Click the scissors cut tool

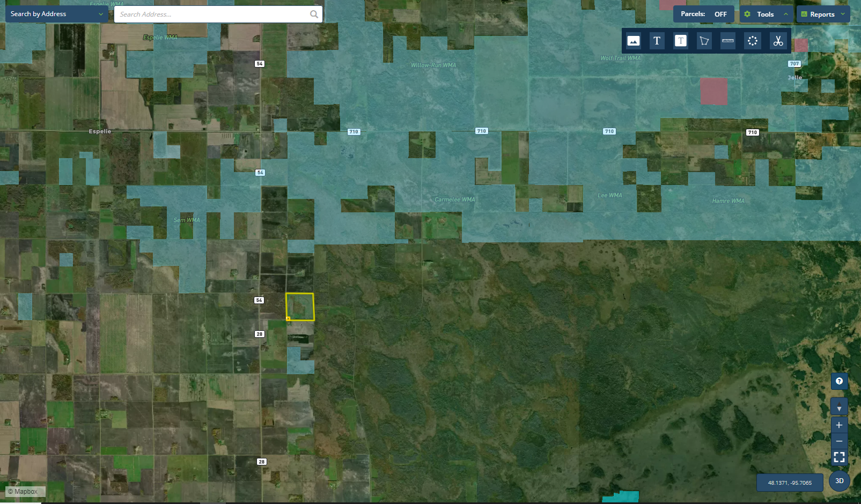click(x=778, y=41)
